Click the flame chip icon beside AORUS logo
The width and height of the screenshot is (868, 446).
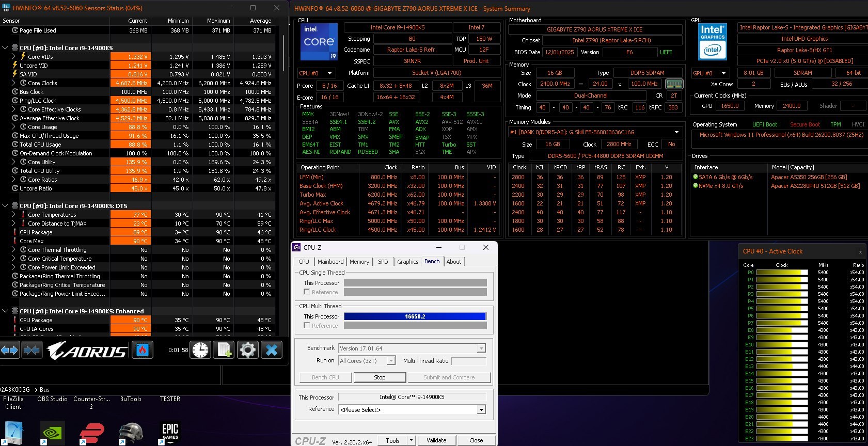143,350
